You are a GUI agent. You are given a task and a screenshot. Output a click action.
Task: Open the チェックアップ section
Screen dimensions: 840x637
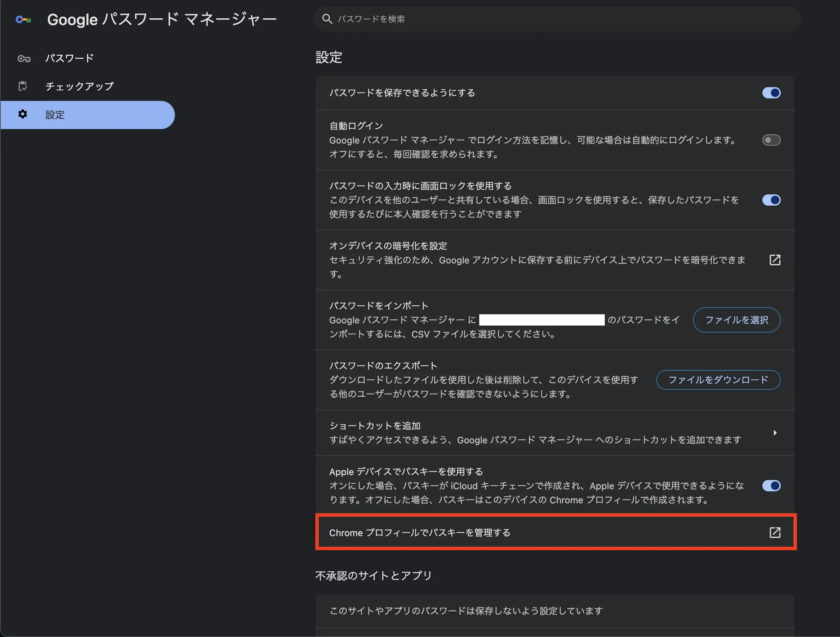(x=79, y=86)
